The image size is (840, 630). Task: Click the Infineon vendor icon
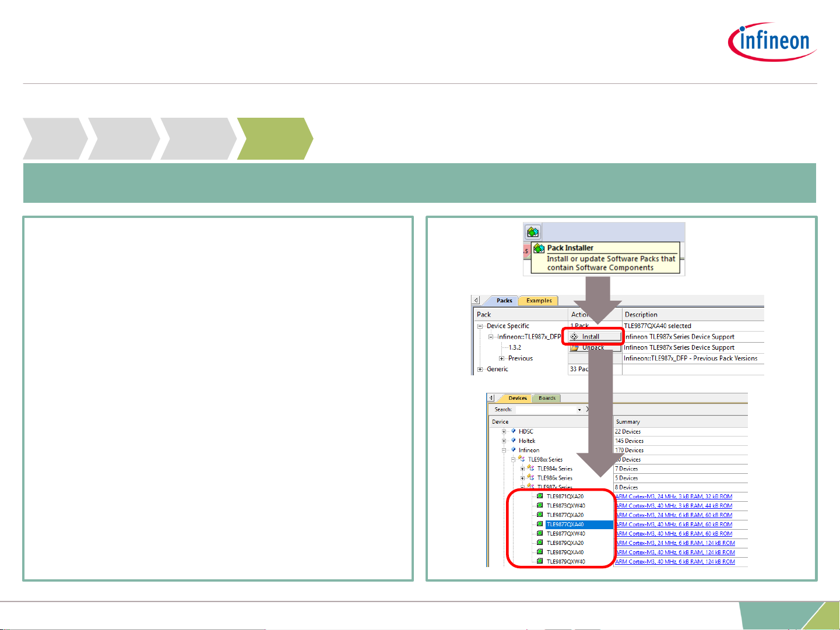(514, 450)
